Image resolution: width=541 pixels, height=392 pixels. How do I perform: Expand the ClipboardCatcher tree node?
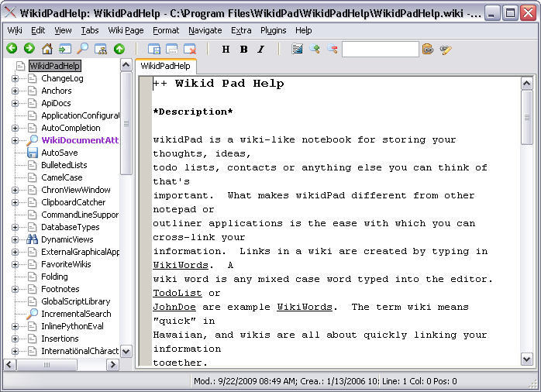click(x=15, y=202)
